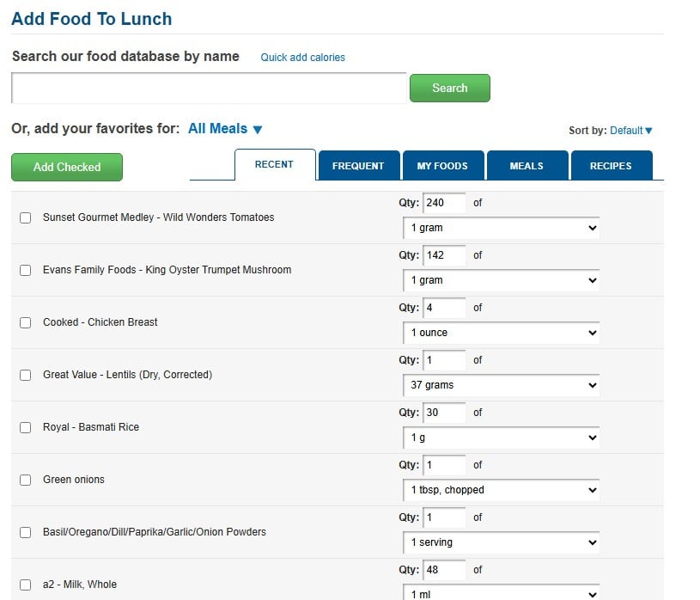Open the My Foods tab

click(443, 166)
